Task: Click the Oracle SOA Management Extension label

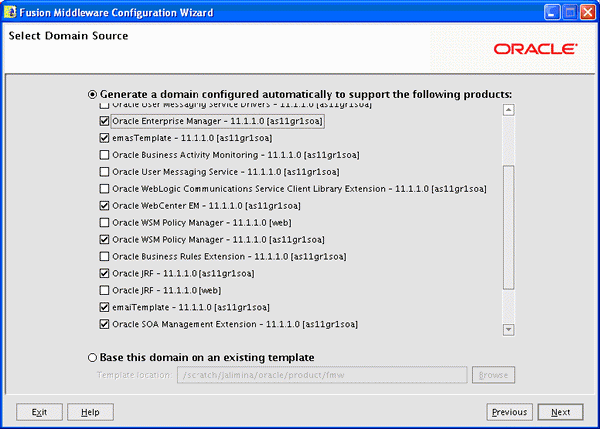Action: click(x=235, y=324)
